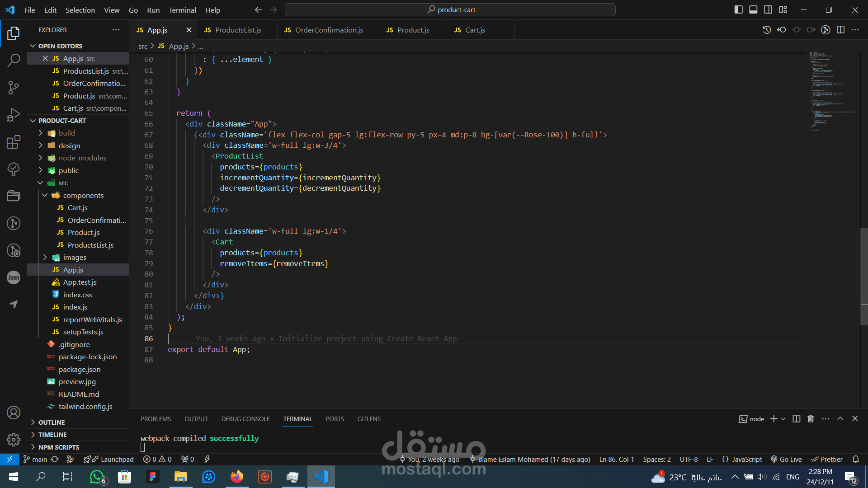Open the Extensions view
The image size is (868, 488).
coord(14,142)
